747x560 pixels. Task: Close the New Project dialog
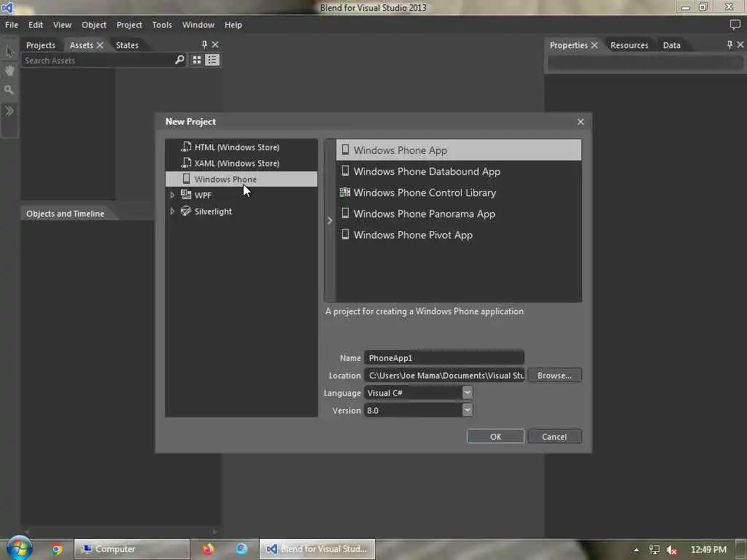(581, 122)
